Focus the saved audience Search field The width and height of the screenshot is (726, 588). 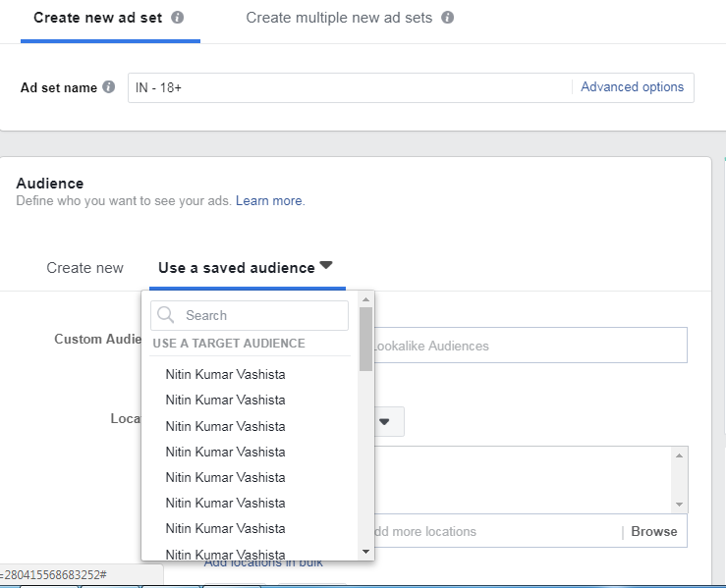click(x=250, y=315)
